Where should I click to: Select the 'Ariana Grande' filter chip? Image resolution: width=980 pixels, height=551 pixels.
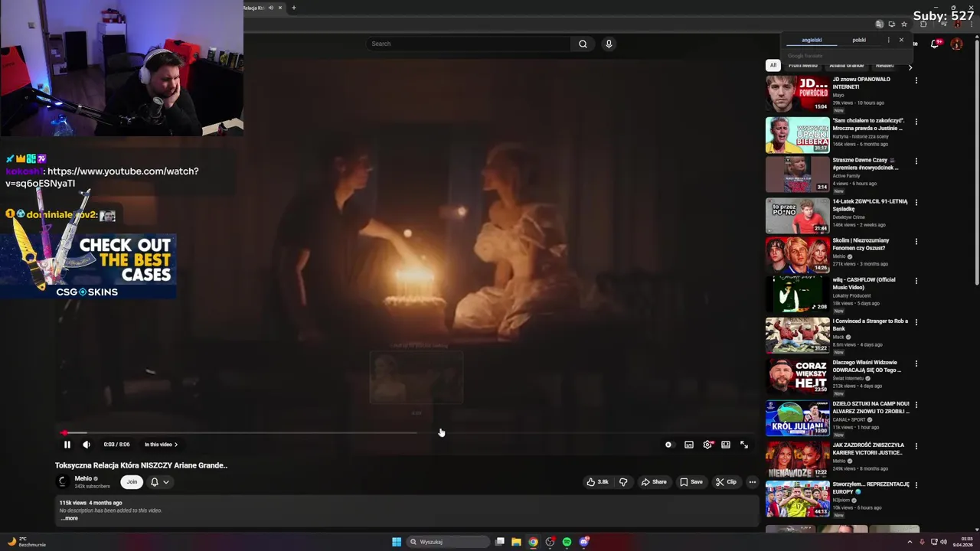click(x=847, y=66)
